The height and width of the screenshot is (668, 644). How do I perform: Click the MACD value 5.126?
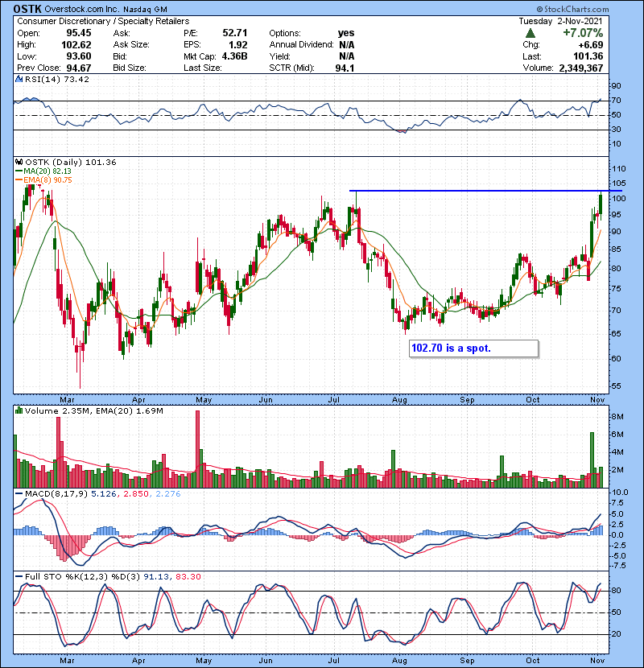tap(104, 494)
